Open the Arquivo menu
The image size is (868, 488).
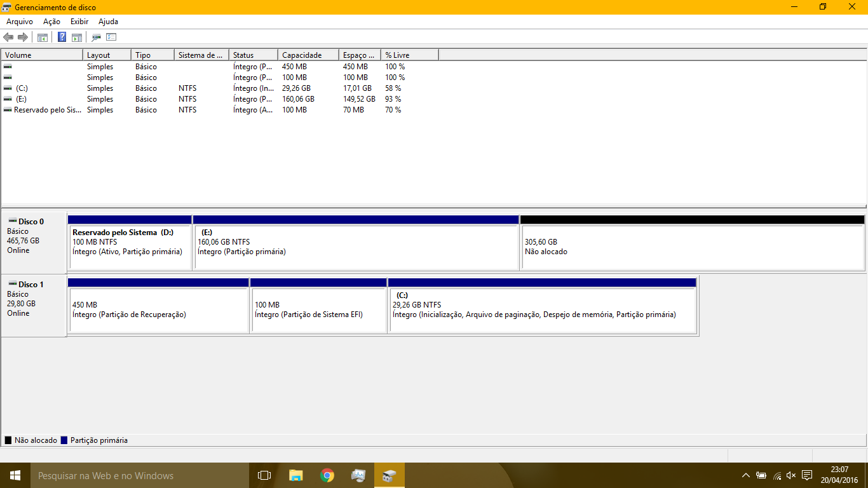coord(20,22)
